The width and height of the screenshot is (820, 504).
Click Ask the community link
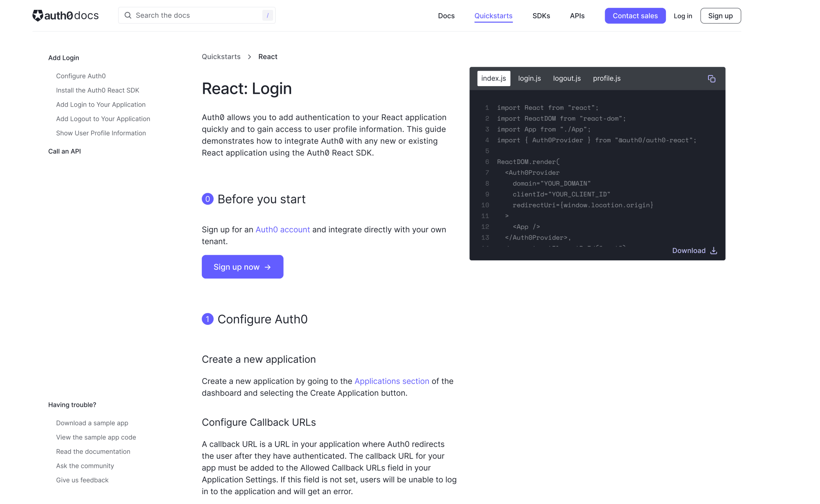point(85,466)
